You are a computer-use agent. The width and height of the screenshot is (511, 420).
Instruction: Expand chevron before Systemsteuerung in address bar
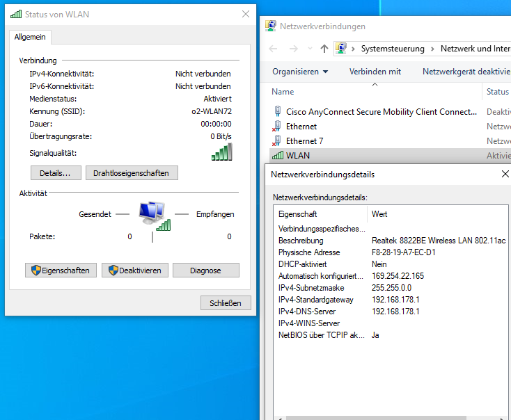point(353,49)
